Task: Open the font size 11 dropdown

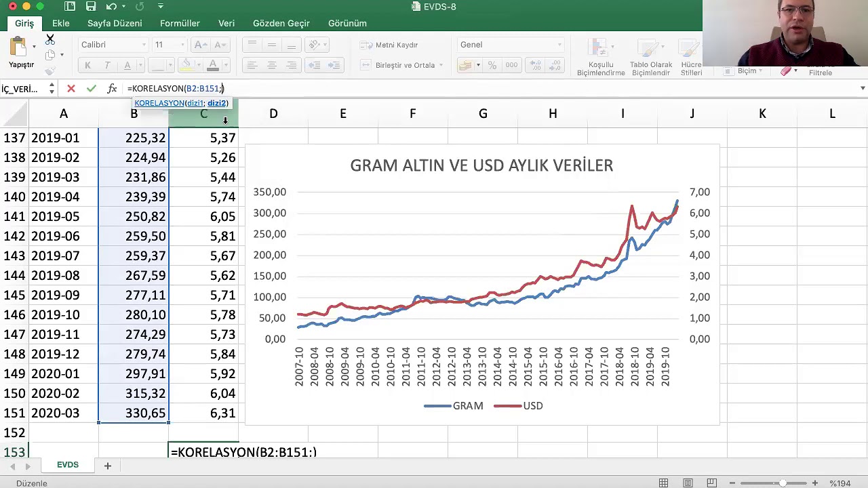Action: (x=183, y=45)
